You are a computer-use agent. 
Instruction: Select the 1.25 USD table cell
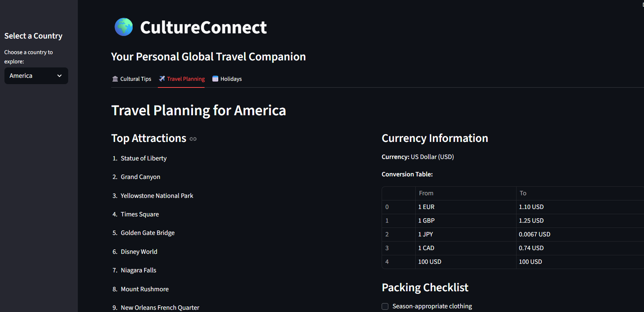pos(531,220)
